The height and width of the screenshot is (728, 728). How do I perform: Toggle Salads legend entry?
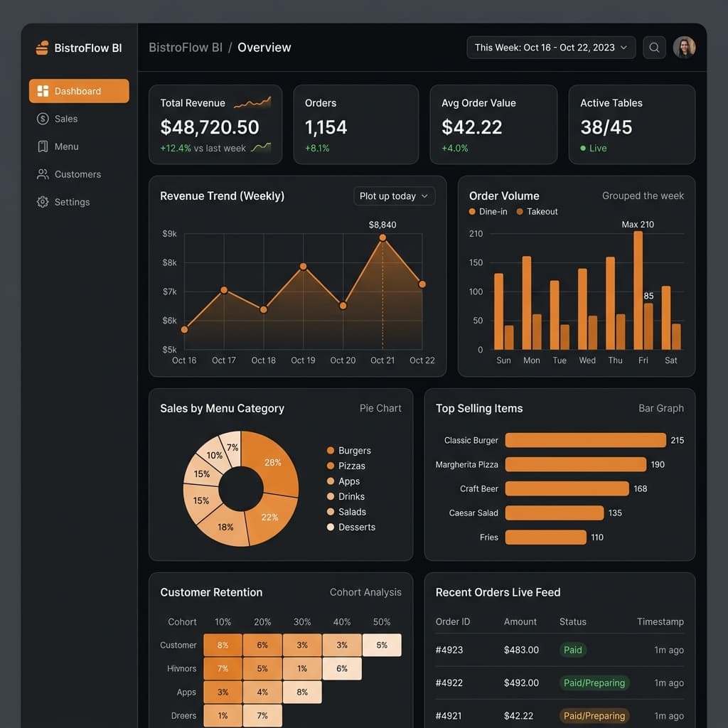(x=346, y=512)
